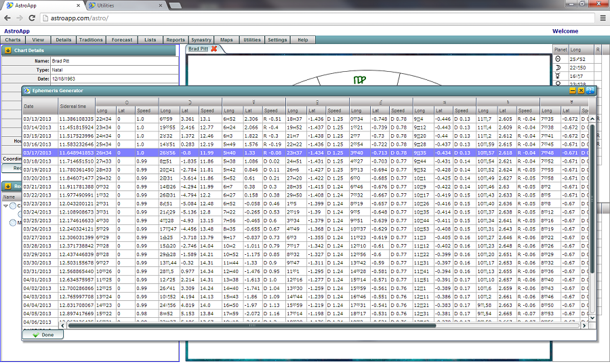
Task: Click the Sun symbol in Planet list
Action: [558, 59]
